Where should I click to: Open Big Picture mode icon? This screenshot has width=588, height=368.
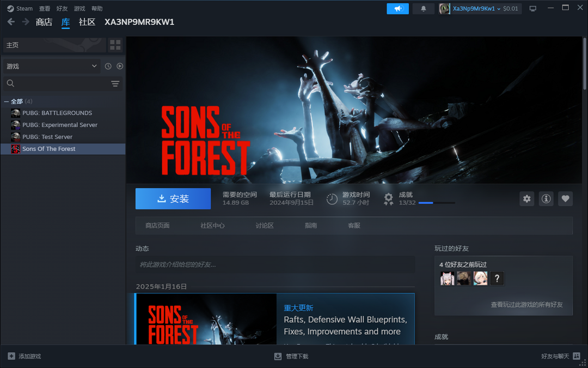[532, 9]
